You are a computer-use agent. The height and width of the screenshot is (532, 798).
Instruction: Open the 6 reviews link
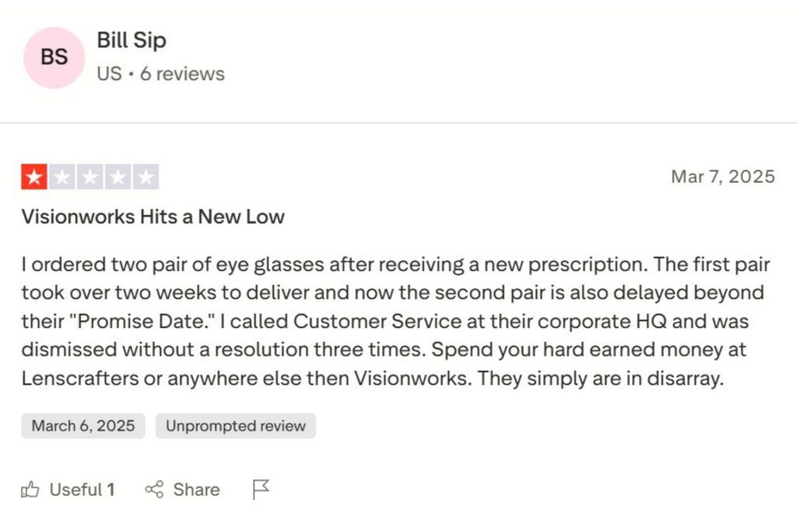183,74
